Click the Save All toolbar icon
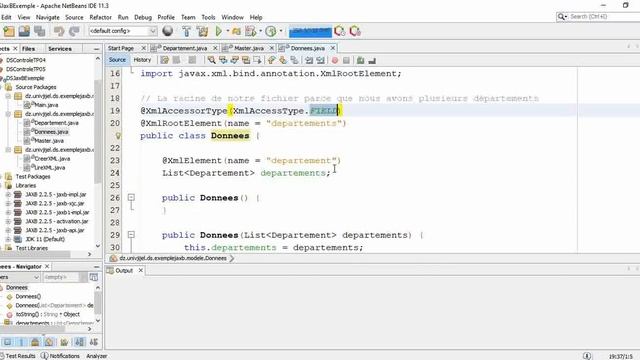Image resolution: width=640 pixels, height=360 pixels. coord(40,31)
